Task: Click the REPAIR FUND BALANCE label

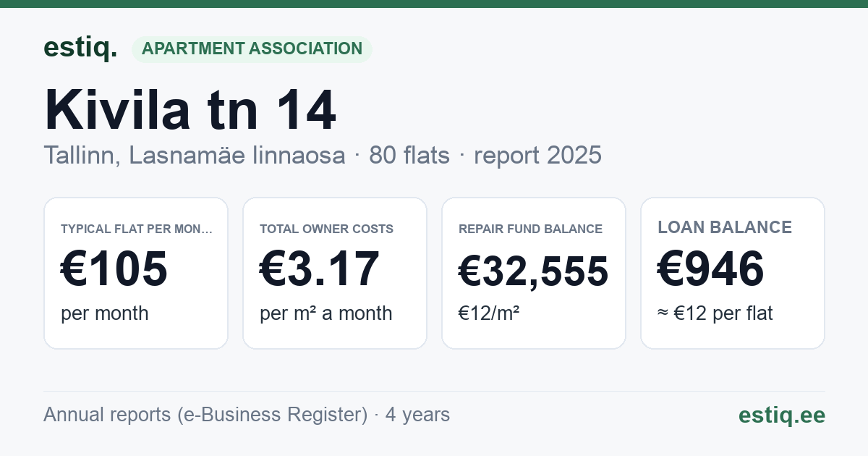Action: [x=531, y=229]
